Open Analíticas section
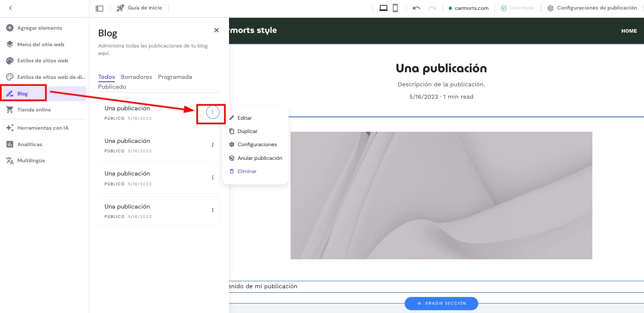 tap(29, 145)
